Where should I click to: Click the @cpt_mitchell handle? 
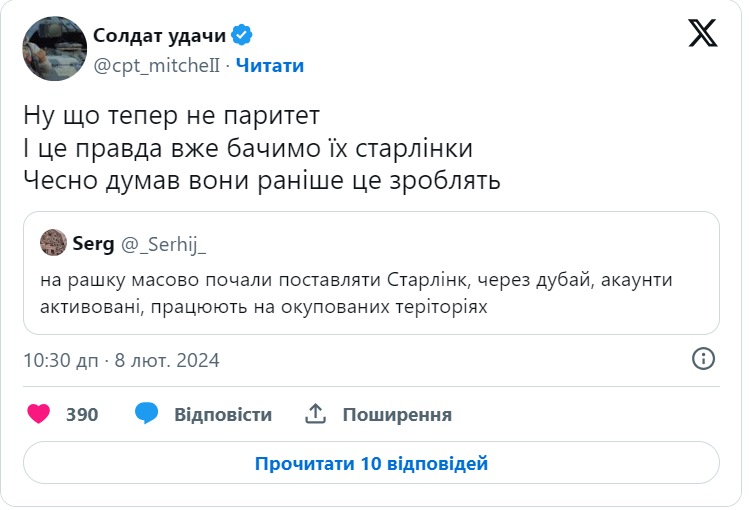click(x=156, y=65)
